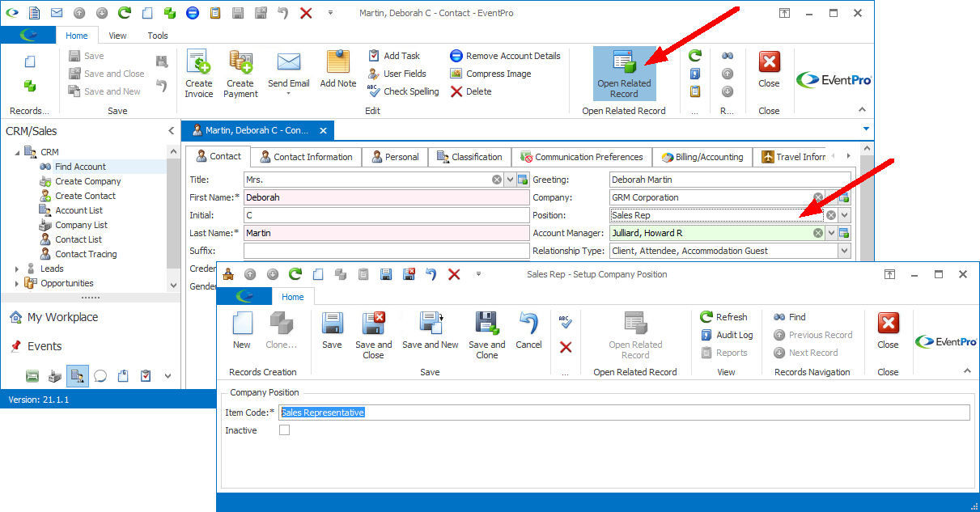
Task: Switch to the View ribbon tab
Action: (118, 36)
